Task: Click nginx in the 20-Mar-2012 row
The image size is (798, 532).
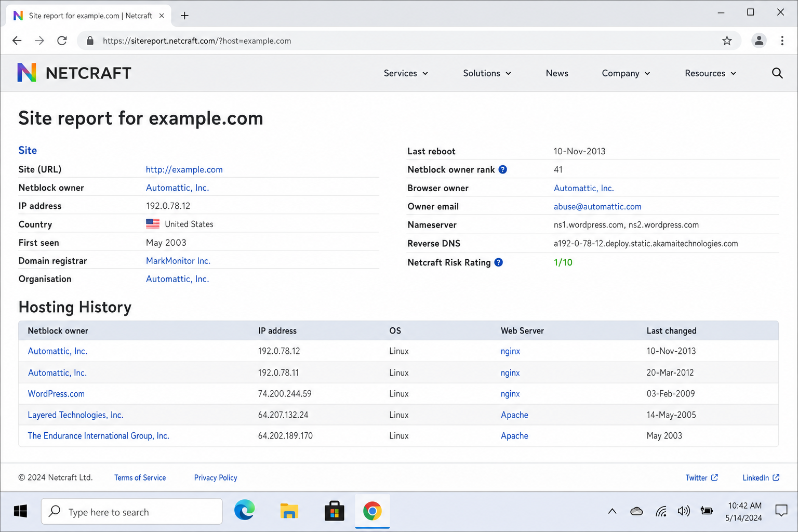Action: pos(510,373)
